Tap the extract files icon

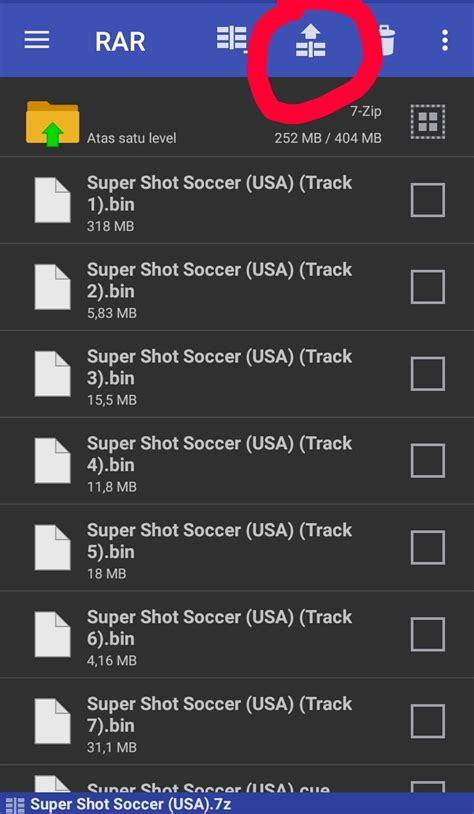(310, 40)
